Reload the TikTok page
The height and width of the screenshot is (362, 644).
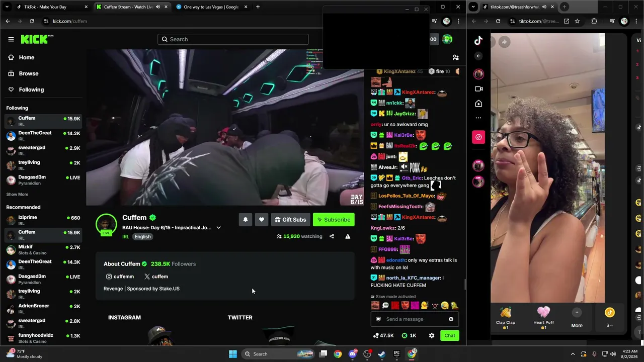[x=498, y=21]
